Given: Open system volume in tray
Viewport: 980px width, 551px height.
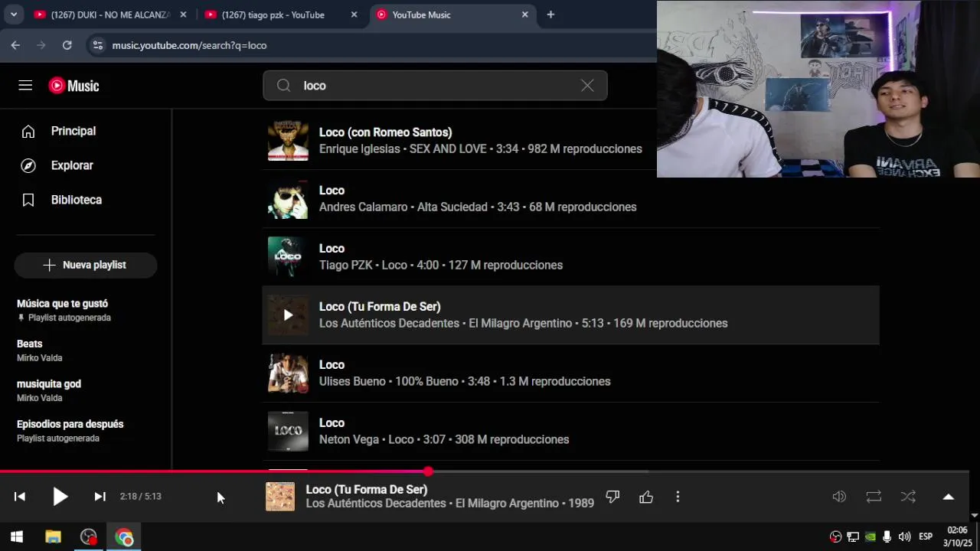Looking at the screenshot, I should click(904, 537).
